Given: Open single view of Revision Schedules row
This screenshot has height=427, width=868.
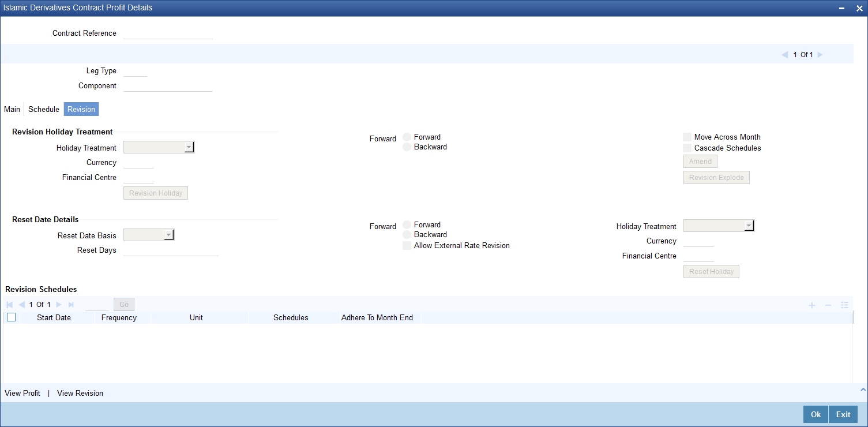Looking at the screenshot, I should click(844, 305).
